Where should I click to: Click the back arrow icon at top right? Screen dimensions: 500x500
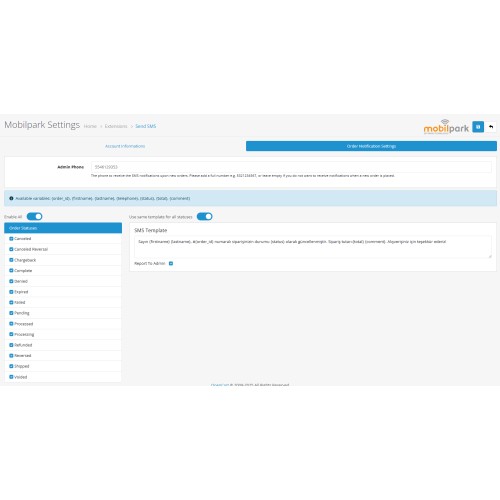491,127
